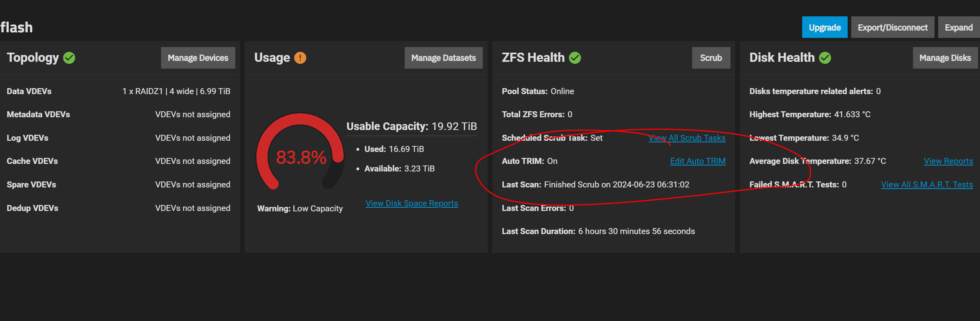Click the Upgrade button
This screenshot has height=321, width=980.
825,27
